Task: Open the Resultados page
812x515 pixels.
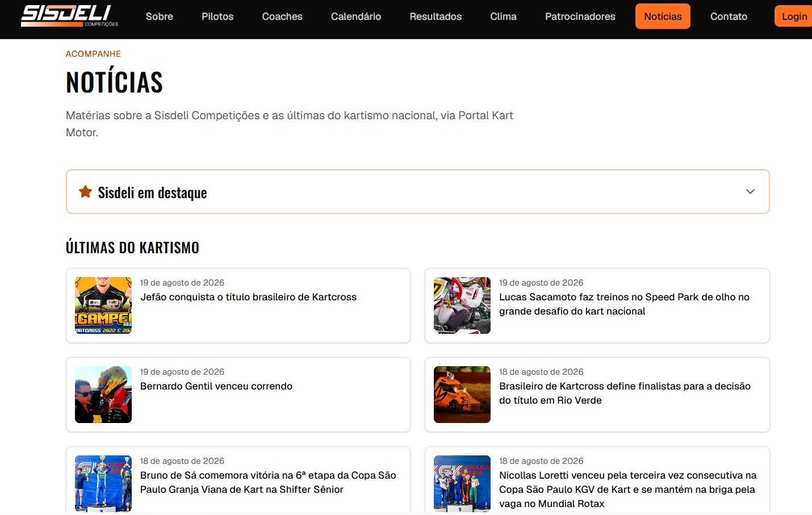Action: coord(436,16)
